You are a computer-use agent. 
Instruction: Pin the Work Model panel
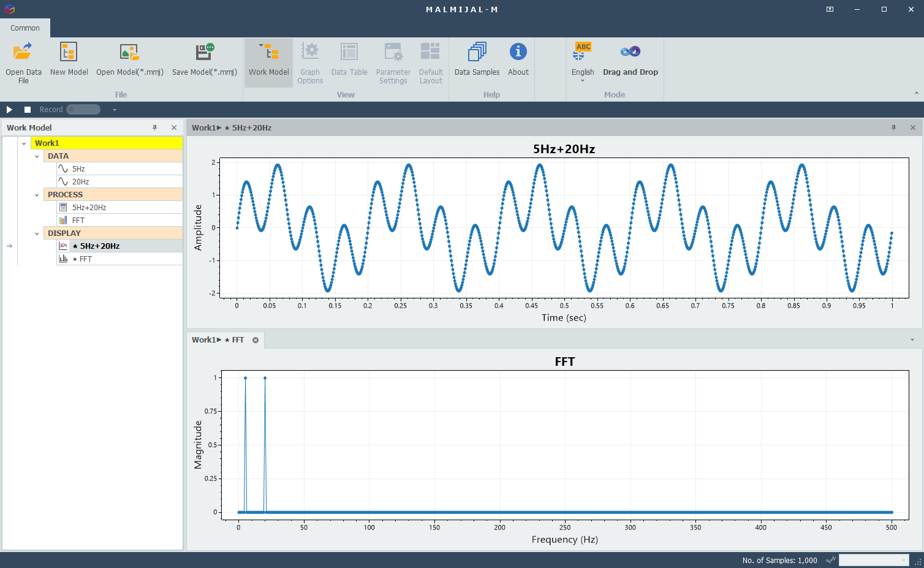click(x=154, y=127)
